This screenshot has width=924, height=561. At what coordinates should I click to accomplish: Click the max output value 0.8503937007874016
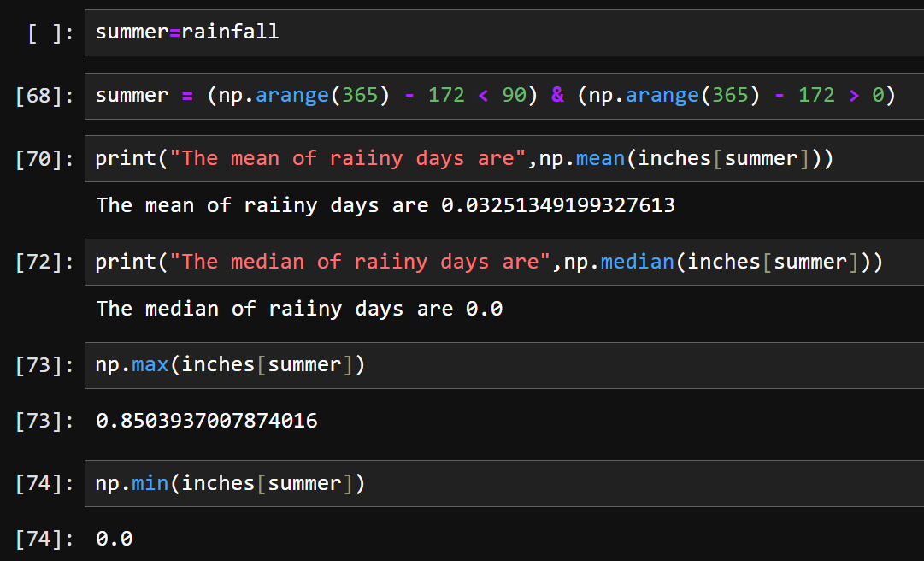(x=207, y=421)
